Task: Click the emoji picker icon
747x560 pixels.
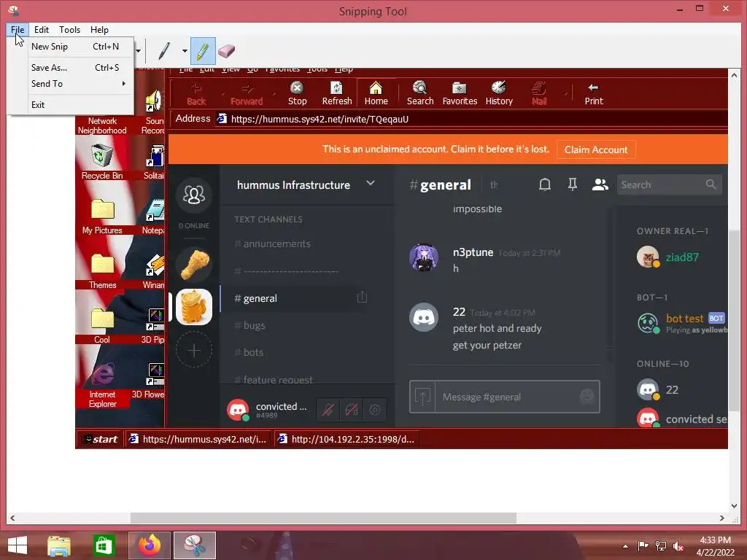Action: (587, 396)
